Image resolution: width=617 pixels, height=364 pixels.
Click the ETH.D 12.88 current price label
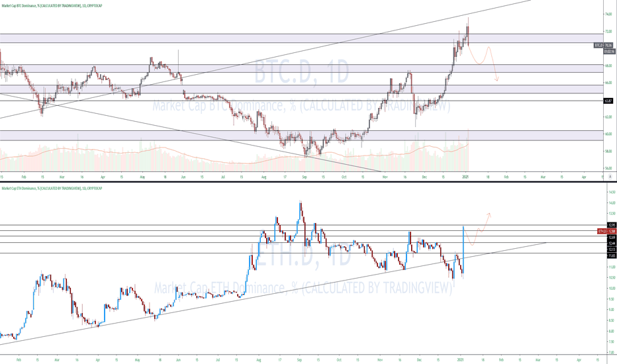(606, 231)
